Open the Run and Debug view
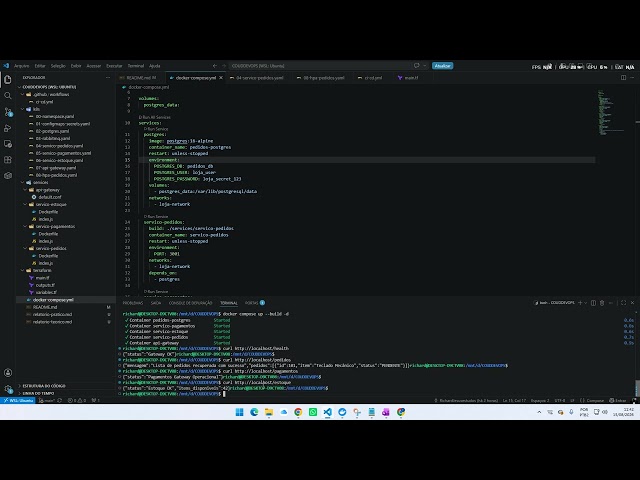 pyautogui.click(x=8, y=128)
